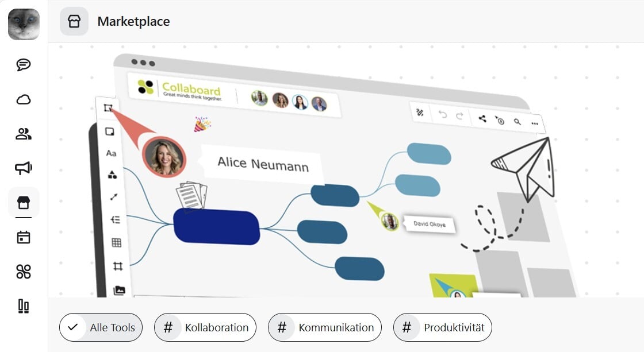Click the share icon in banner toolbar

pyautogui.click(x=482, y=119)
